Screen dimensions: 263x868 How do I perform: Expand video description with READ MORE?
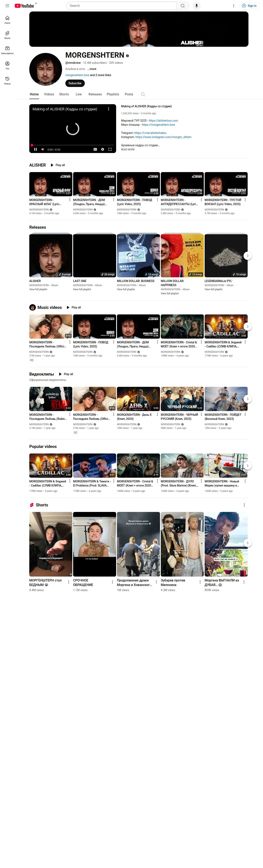point(128,150)
